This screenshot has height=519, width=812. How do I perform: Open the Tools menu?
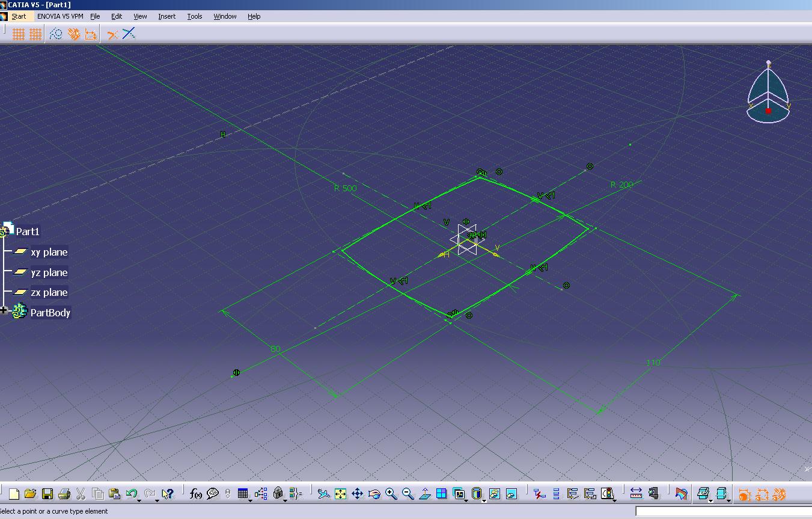coord(195,16)
